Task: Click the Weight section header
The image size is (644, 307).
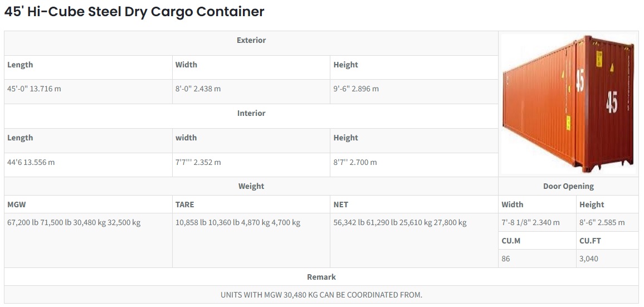Action: click(x=251, y=186)
